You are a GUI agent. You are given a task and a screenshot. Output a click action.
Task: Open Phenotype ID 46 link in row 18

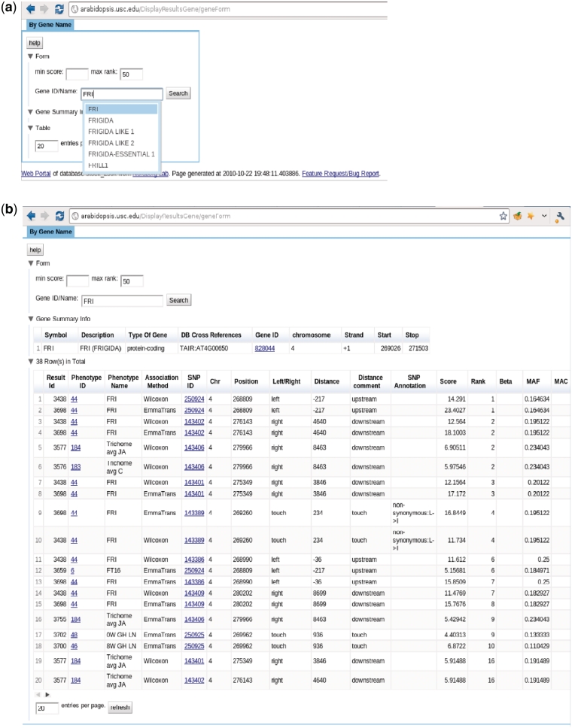(x=75, y=646)
